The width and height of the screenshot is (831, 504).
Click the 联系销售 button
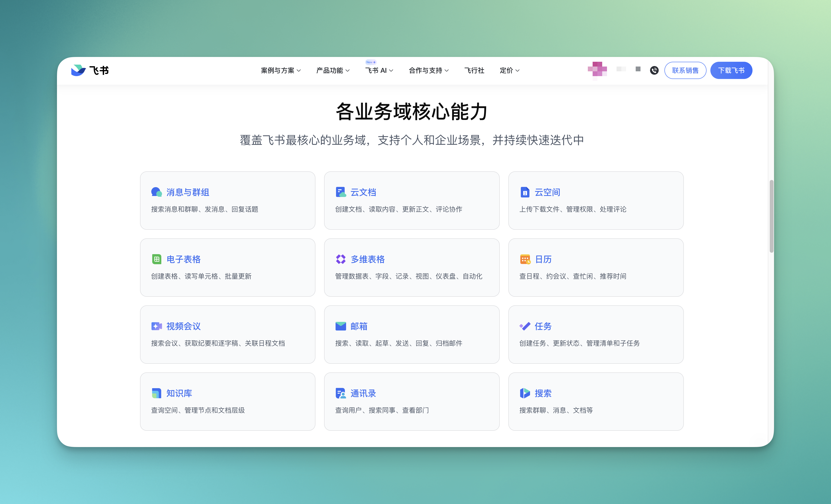coord(685,70)
